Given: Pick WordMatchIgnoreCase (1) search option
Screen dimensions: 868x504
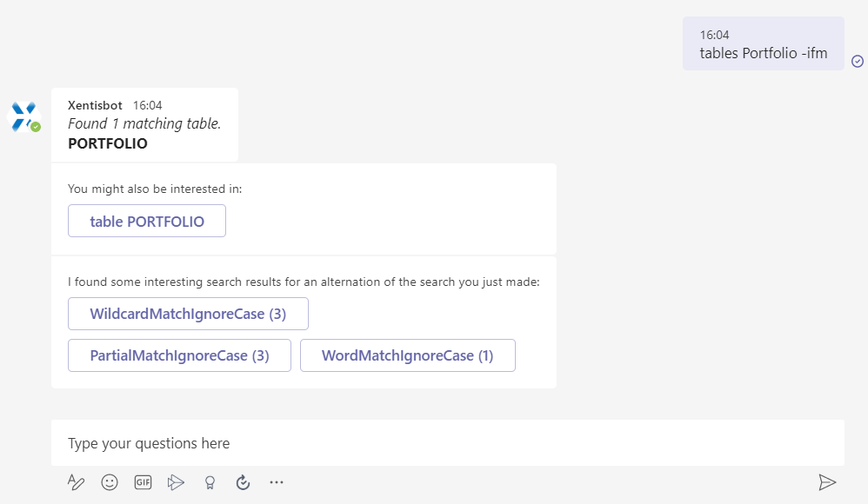Looking at the screenshot, I should pos(407,355).
